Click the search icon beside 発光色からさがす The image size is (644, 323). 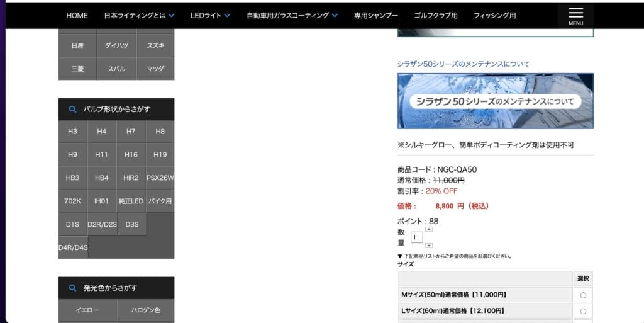pos(73,288)
